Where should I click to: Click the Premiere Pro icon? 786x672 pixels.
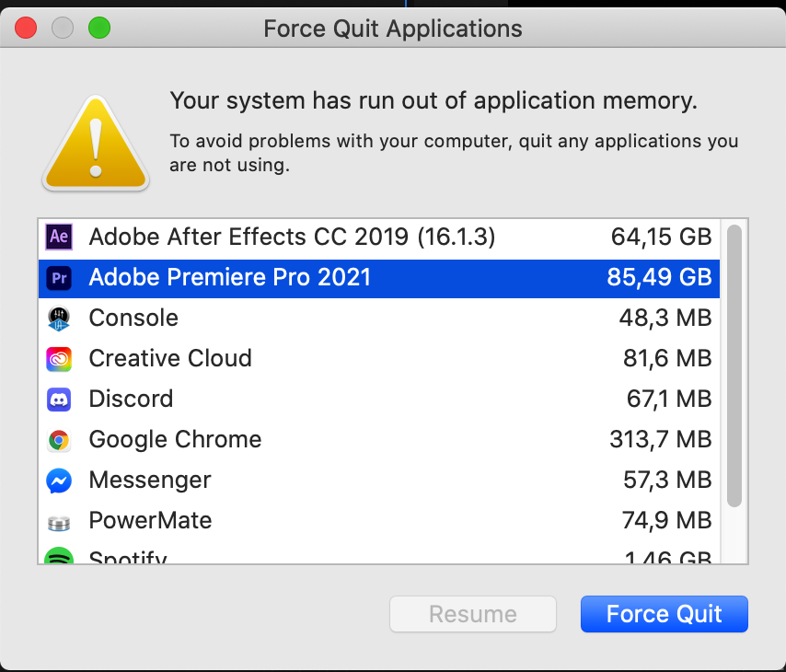click(59, 278)
